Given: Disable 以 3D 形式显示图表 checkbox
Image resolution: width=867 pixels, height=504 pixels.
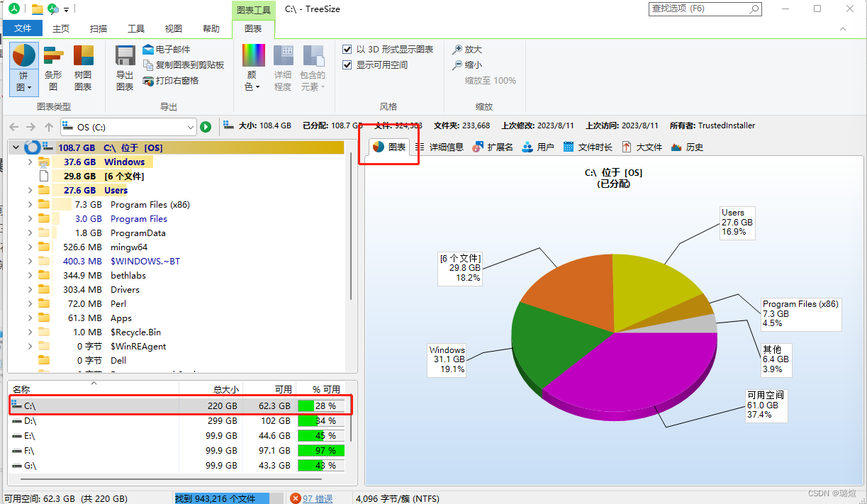Looking at the screenshot, I should (347, 49).
